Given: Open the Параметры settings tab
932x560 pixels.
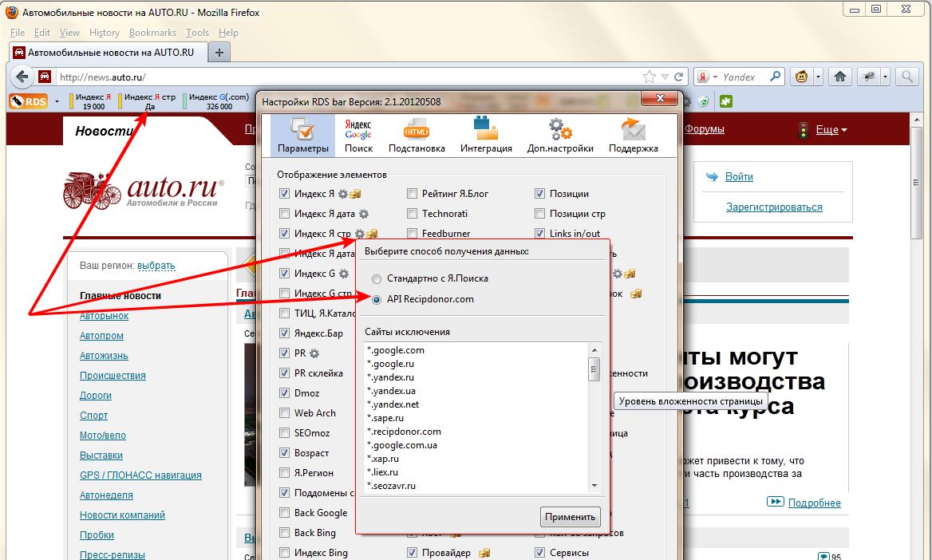Looking at the screenshot, I should [x=302, y=135].
